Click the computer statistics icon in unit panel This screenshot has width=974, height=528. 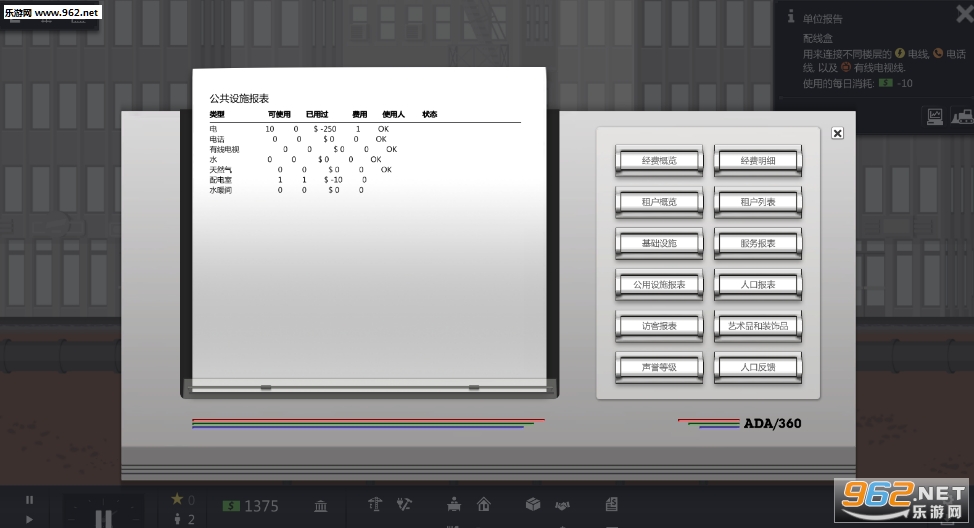[x=935, y=116]
